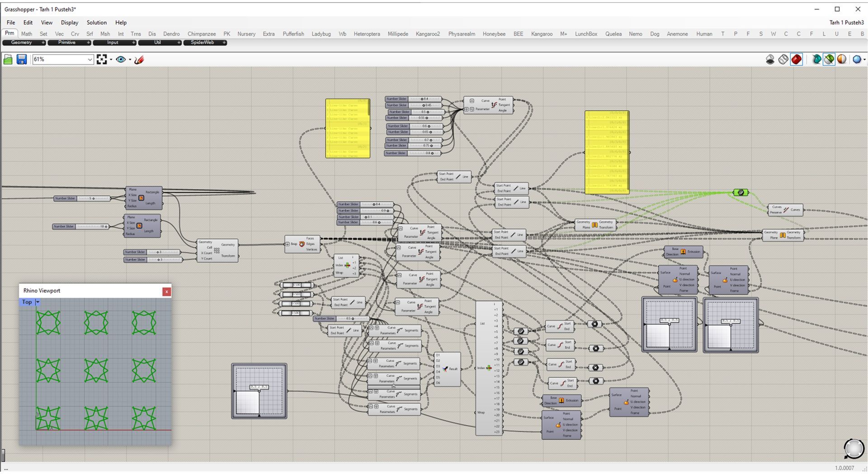Open the Top view dropdown arrow
868x474 pixels.
pos(38,302)
